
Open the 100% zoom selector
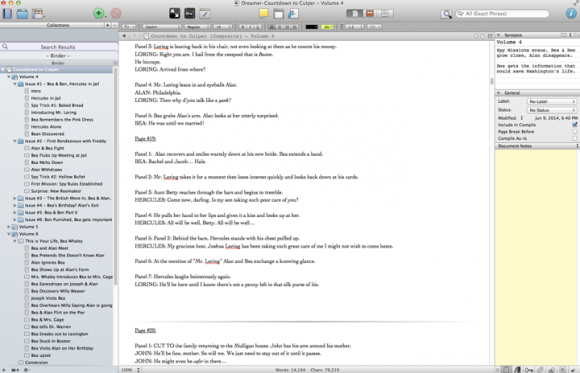(130, 370)
